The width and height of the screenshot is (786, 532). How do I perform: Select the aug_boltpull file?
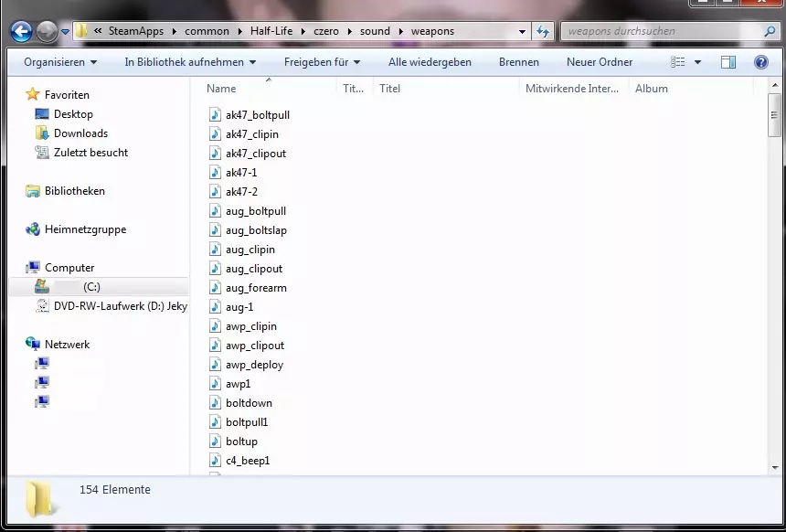[256, 211]
